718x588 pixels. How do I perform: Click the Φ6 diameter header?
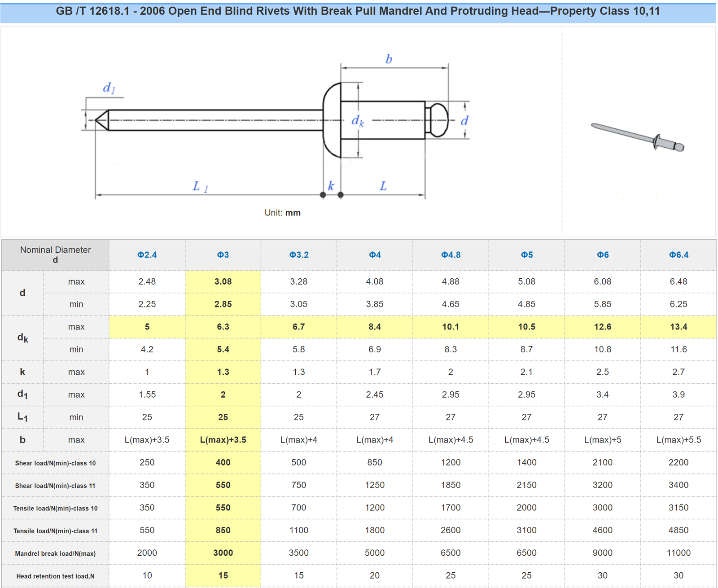[x=603, y=255]
